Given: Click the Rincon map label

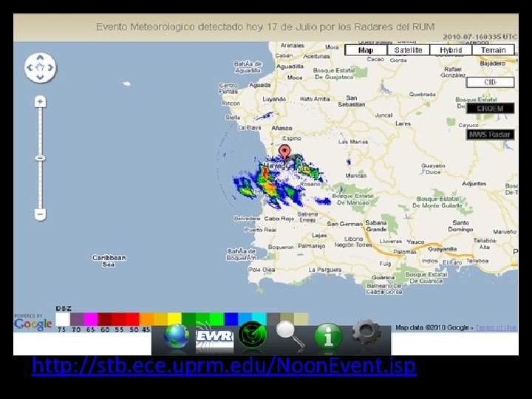Looking at the screenshot, I should (x=231, y=103).
